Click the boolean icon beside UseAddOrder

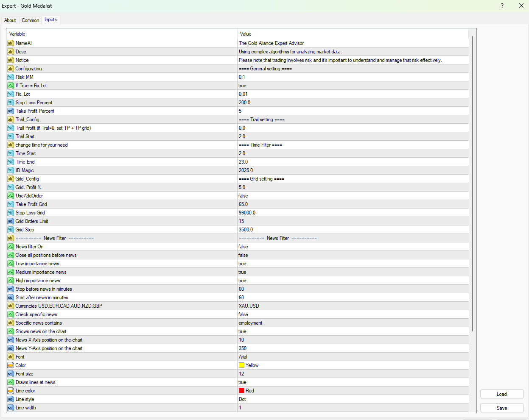[x=10, y=195]
